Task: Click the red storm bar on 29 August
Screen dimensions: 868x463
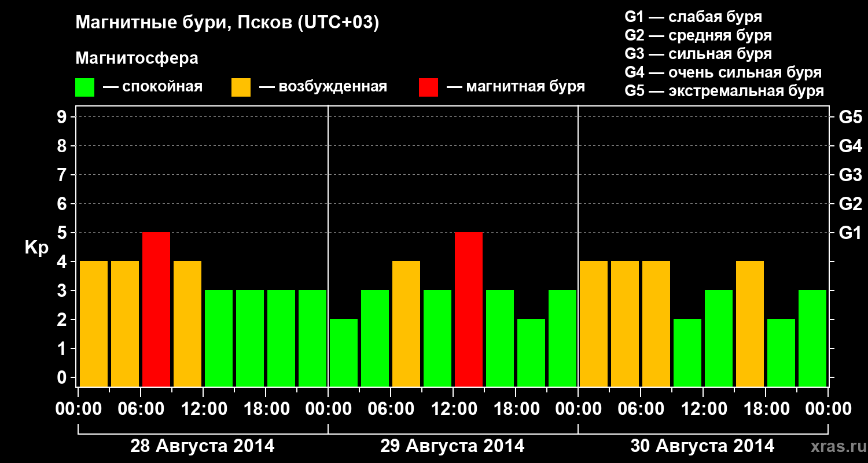Action: (x=469, y=309)
